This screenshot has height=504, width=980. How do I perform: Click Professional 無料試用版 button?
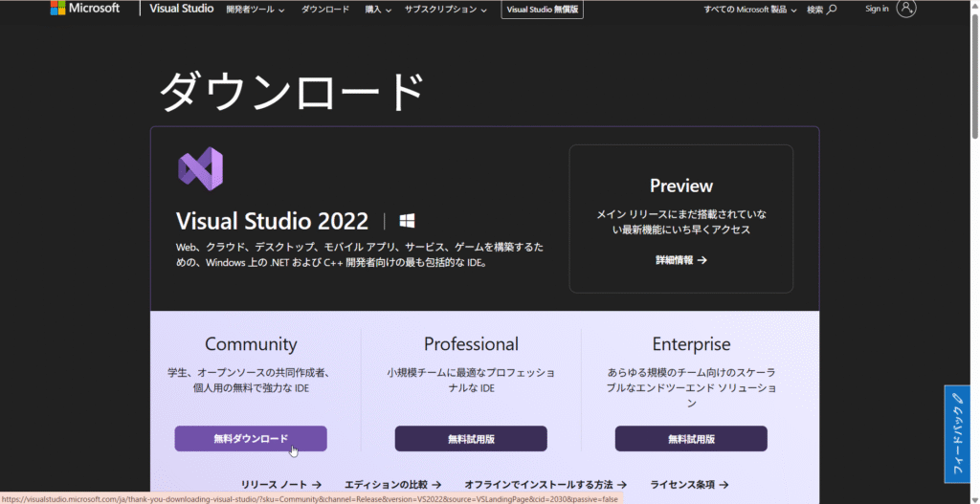pos(471,438)
